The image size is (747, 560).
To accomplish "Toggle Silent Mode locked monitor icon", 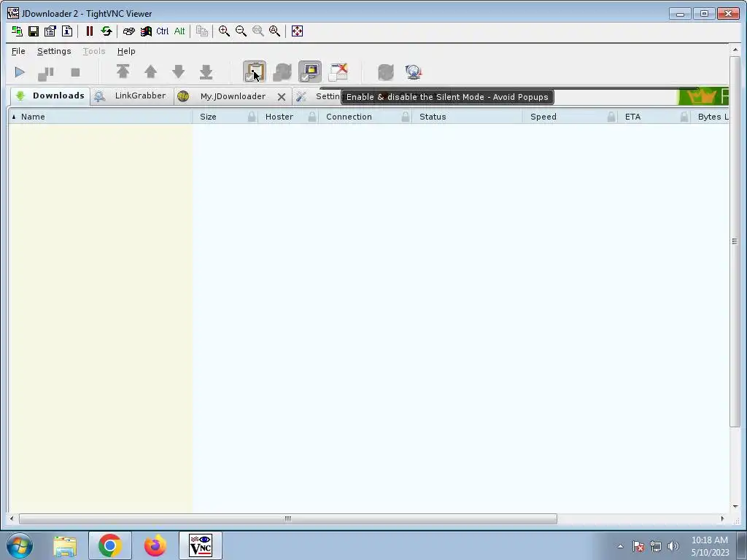I will [310, 72].
